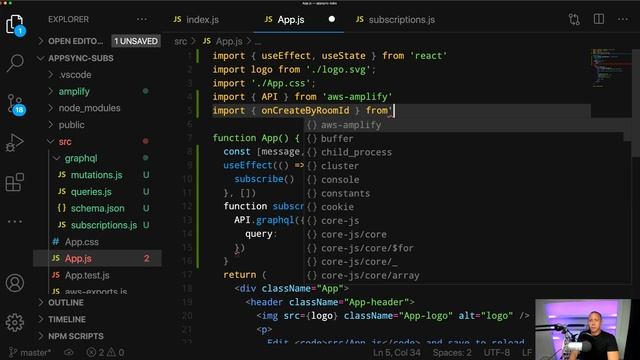This screenshot has height=360, width=640.
Task: Choose constants suggestion
Action: tap(467, 193)
